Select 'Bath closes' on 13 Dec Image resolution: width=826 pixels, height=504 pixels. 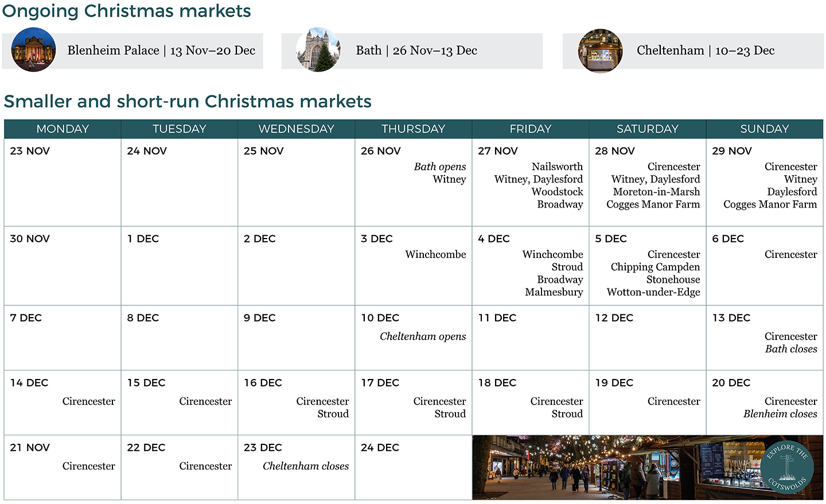pyautogui.click(x=791, y=349)
